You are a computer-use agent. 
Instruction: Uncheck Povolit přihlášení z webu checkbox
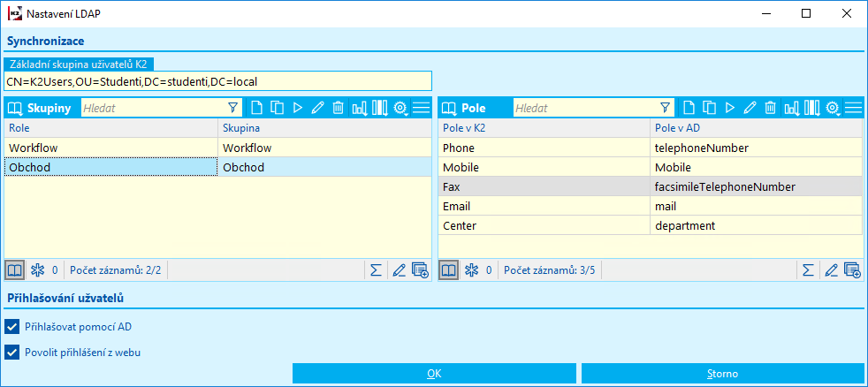(x=11, y=352)
